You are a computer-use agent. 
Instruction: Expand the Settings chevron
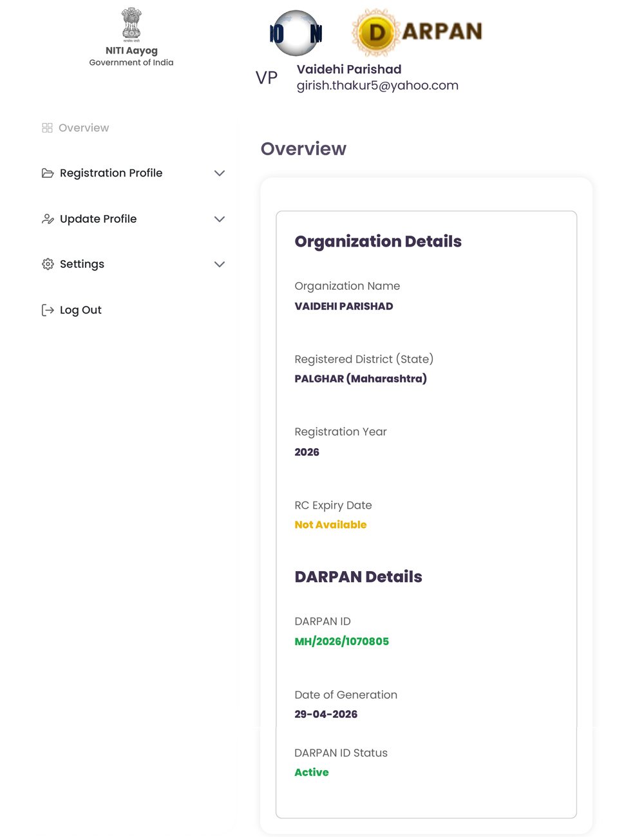[x=220, y=264]
